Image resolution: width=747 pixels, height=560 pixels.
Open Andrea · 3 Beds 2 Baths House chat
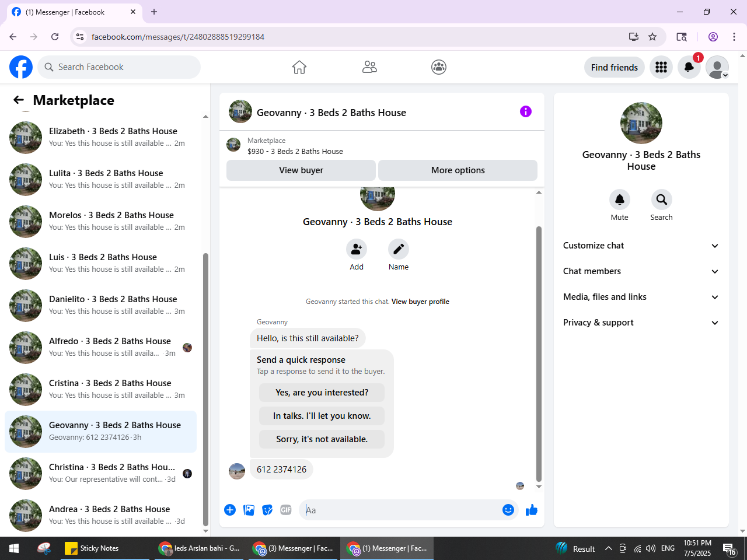(x=100, y=516)
